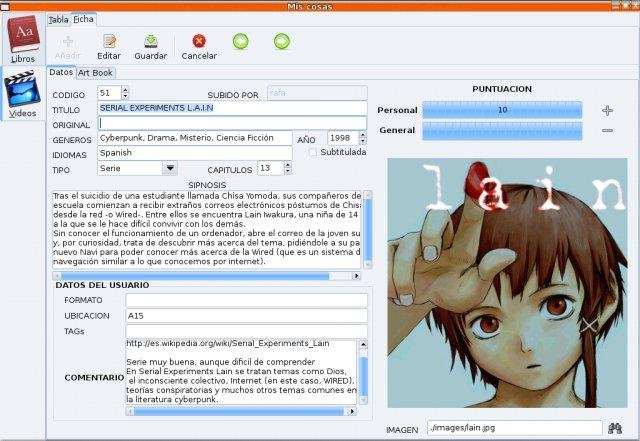Go to previous record green arrow
Screen dimensions: 640x441
240,41
